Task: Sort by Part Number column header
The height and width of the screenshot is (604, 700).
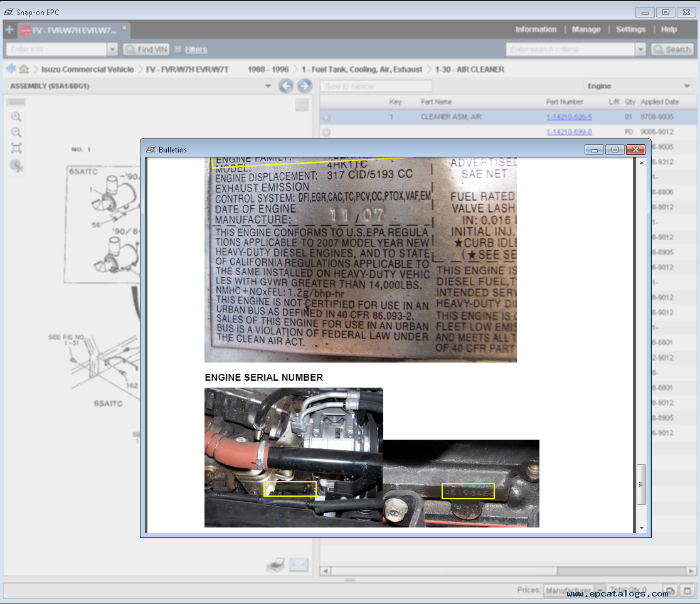Action: click(565, 102)
